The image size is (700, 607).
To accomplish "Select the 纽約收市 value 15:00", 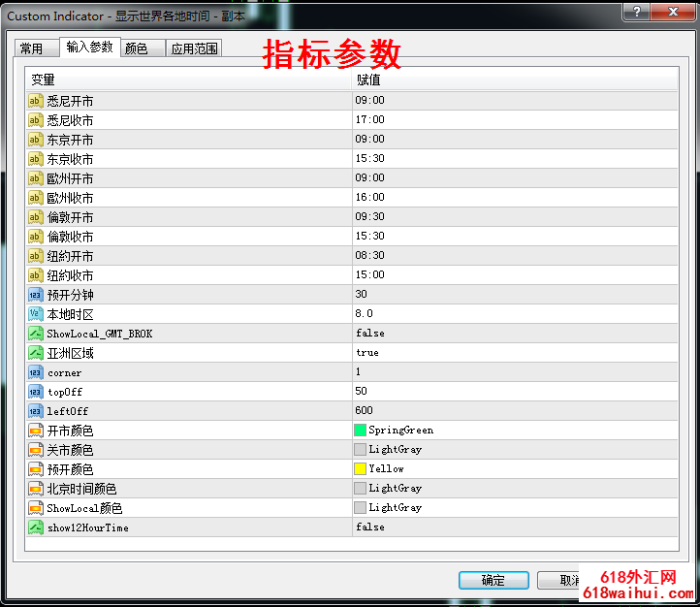I will coord(369,274).
